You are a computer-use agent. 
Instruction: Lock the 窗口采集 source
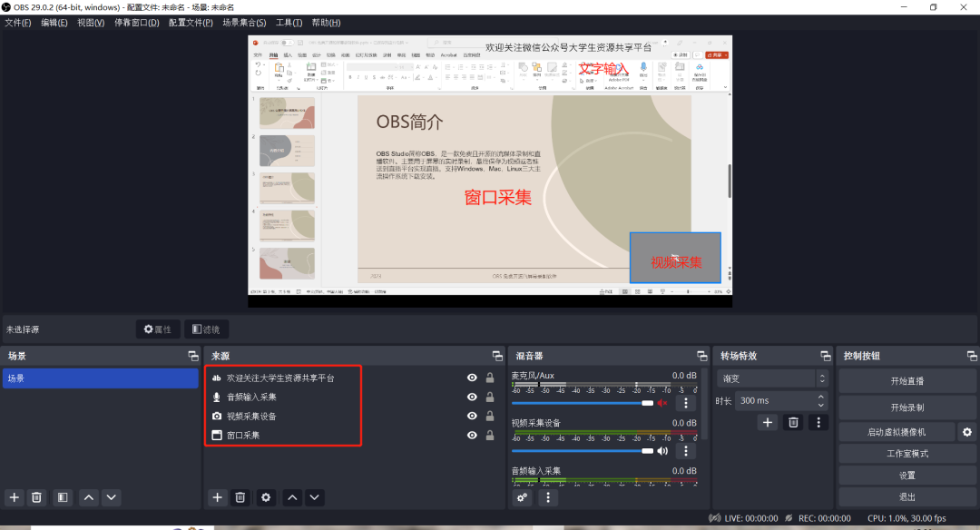490,435
